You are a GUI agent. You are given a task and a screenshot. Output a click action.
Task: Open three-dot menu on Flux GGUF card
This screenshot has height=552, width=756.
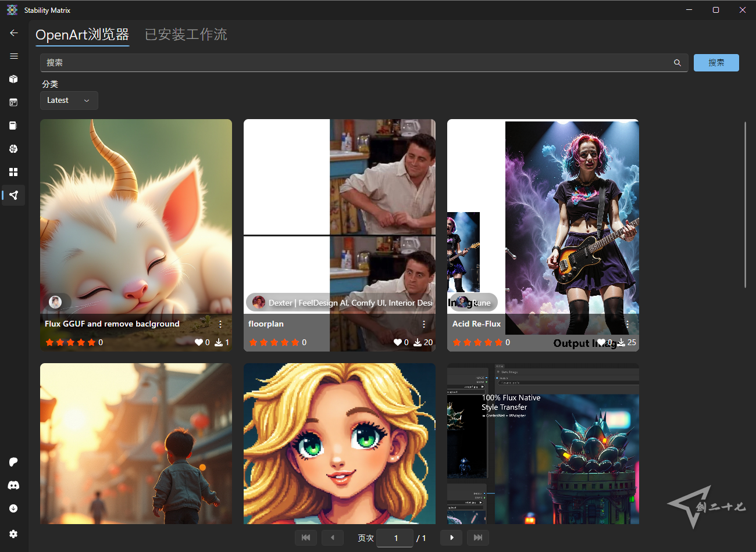click(x=220, y=324)
